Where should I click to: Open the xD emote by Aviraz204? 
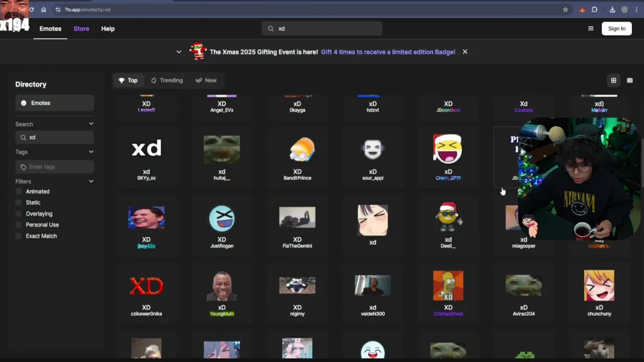point(524,293)
